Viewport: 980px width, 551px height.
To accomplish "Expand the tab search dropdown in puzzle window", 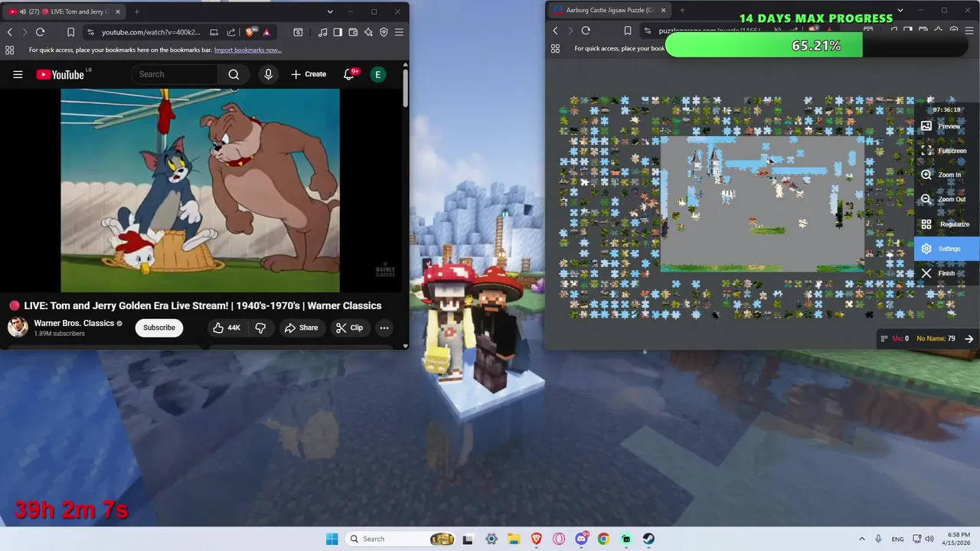I will pyautogui.click(x=900, y=10).
